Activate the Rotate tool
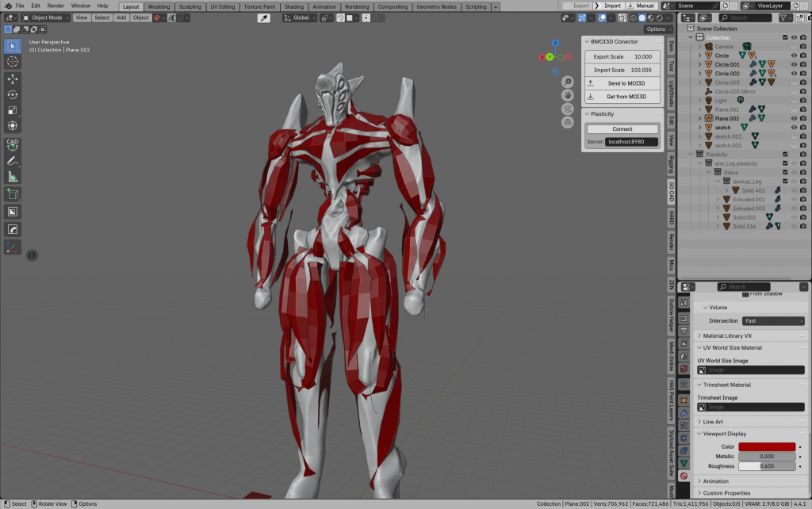The height and width of the screenshot is (509, 812). (13, 94)
